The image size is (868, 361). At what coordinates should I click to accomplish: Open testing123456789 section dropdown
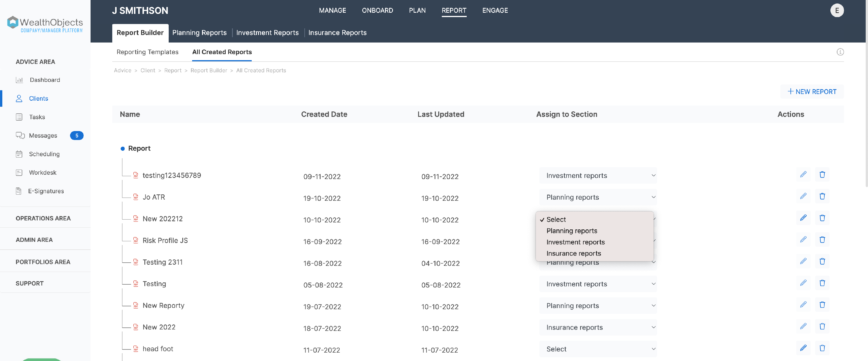click(598, 176)
